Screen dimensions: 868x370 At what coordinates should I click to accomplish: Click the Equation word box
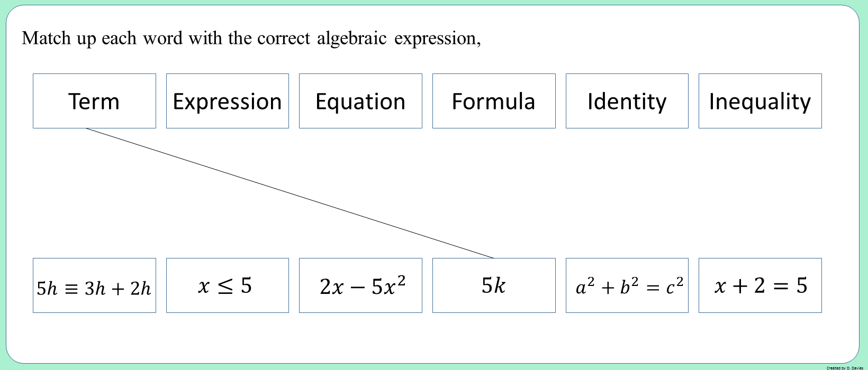[x=360, y=101]
